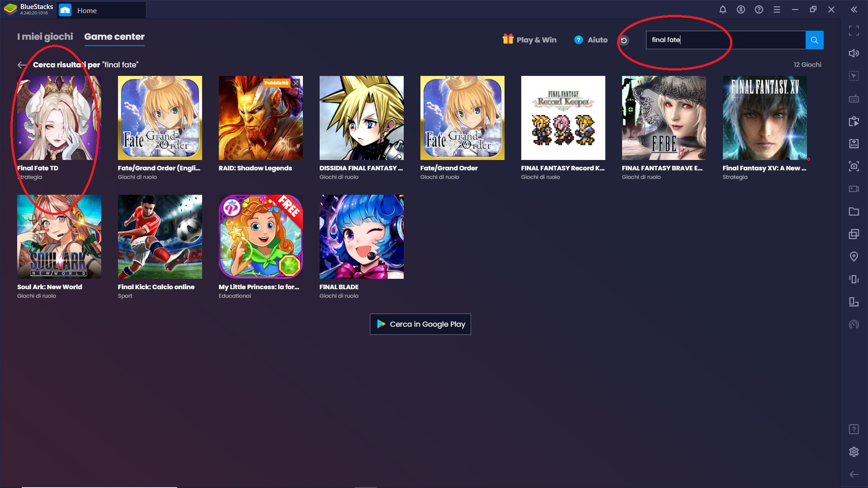The width and height of the screenshot is (868, 488).
Task: Click the RAID: Shadow Legends title text
Action: [255, 168]
